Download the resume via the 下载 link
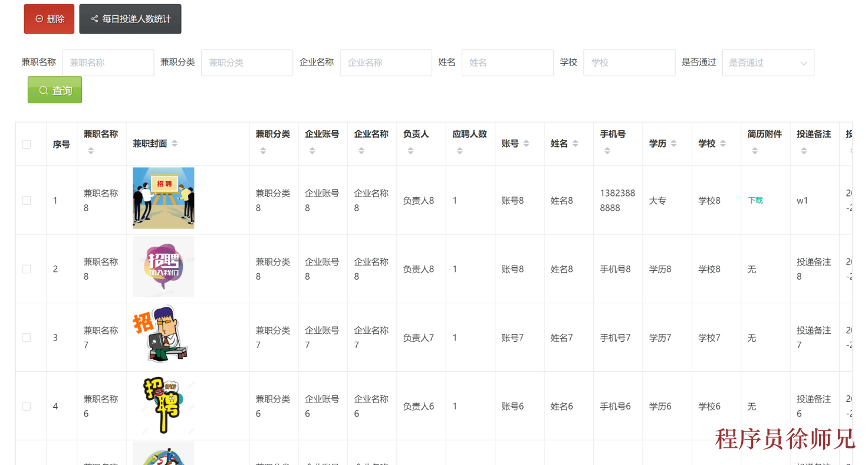The image size is (868, 465). coord(755,200)
